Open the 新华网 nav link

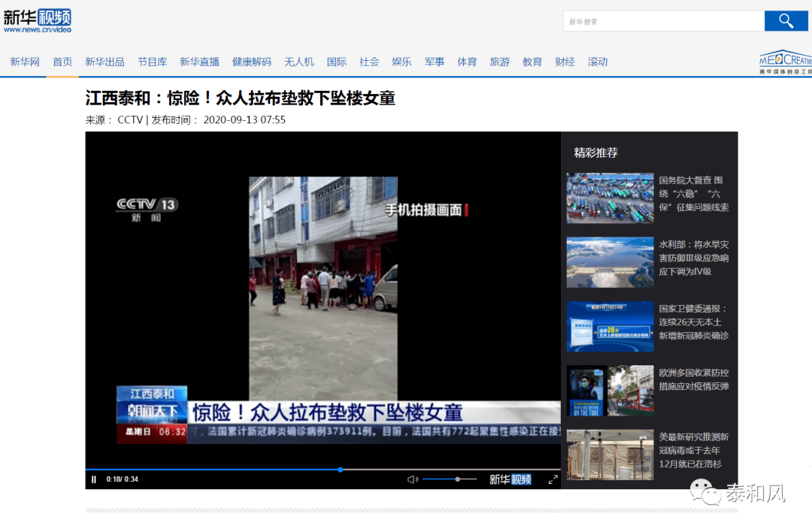(25, 62)
